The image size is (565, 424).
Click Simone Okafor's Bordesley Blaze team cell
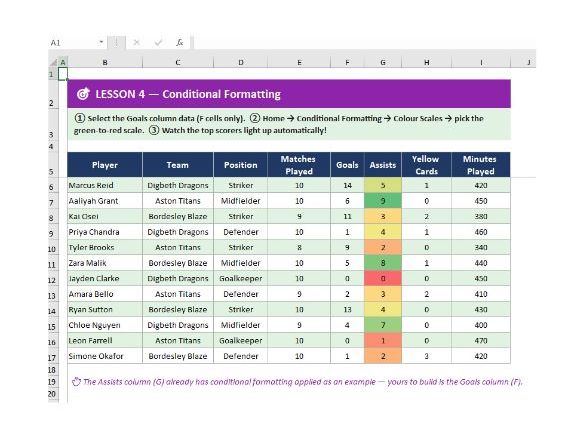pos(178,356)
